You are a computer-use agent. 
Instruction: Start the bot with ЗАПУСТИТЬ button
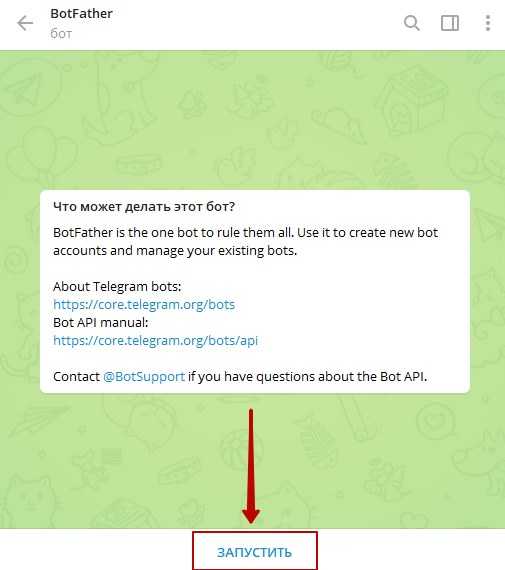tap(254, 551)
